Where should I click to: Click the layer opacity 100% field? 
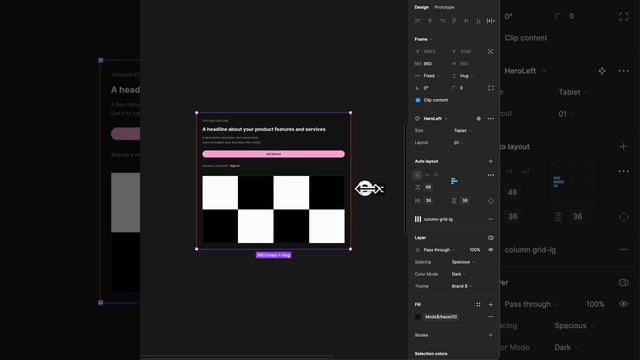pyautogui.click(x=474, y=250)
